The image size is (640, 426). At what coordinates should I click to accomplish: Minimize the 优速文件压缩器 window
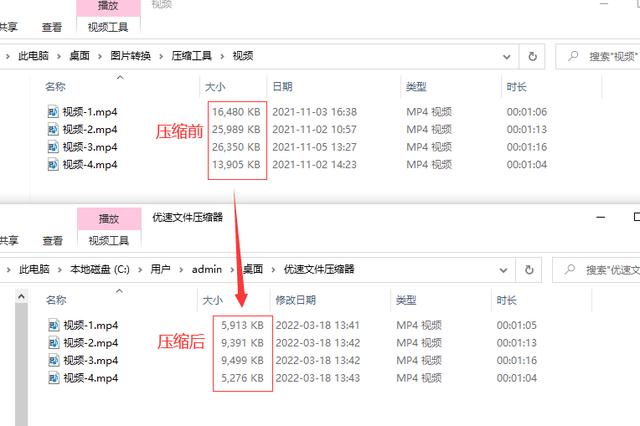(x=600, y=217)
